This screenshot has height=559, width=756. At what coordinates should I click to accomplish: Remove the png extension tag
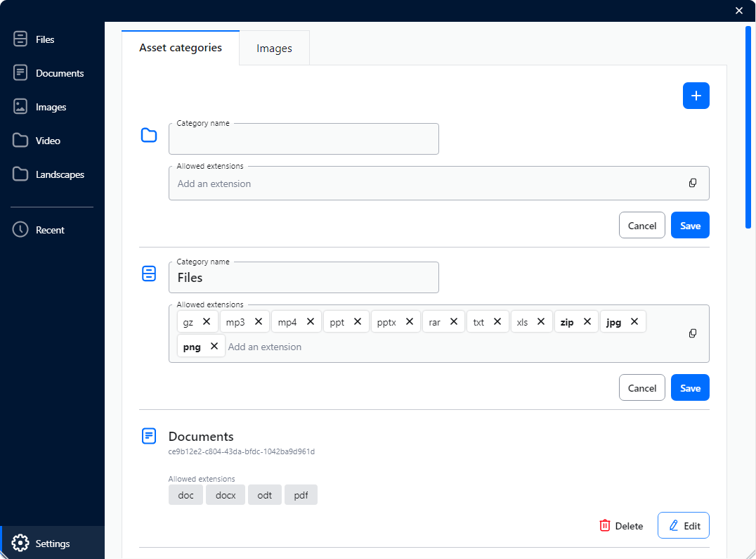214,346
